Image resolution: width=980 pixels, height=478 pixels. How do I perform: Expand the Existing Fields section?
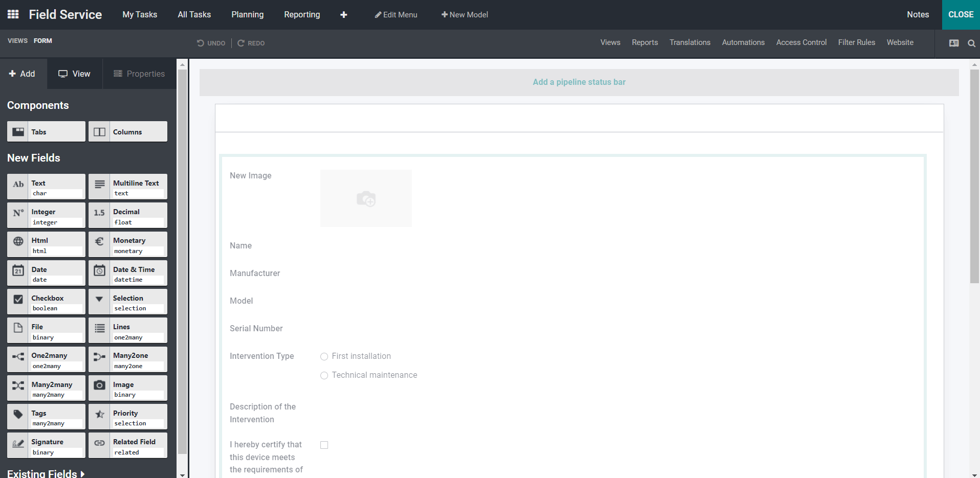[46, 473]
